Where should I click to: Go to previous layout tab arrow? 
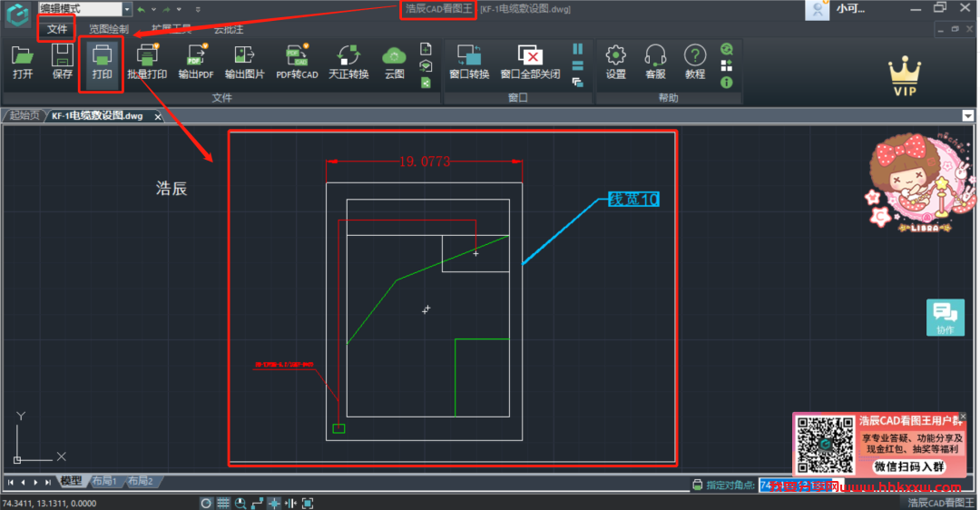23,482
